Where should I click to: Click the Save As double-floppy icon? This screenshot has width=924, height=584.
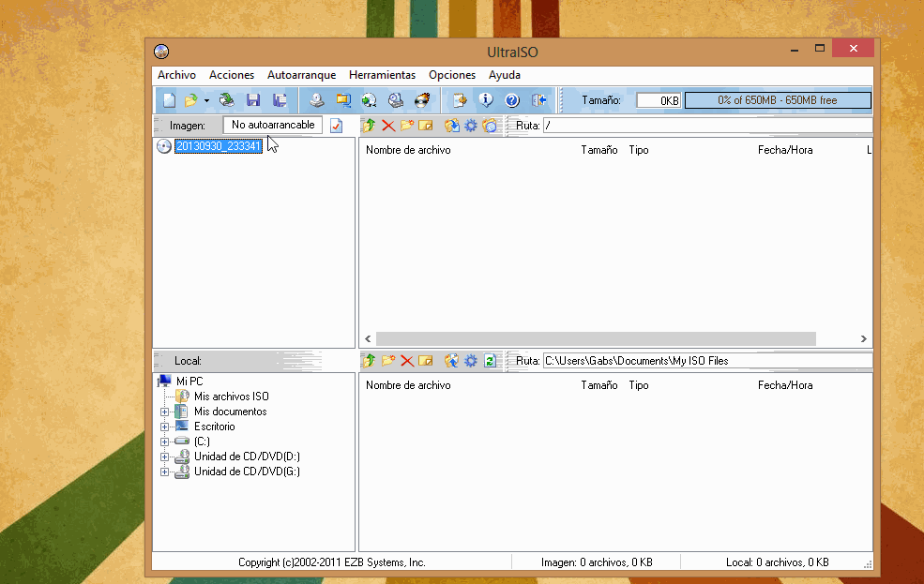point(280,100)
